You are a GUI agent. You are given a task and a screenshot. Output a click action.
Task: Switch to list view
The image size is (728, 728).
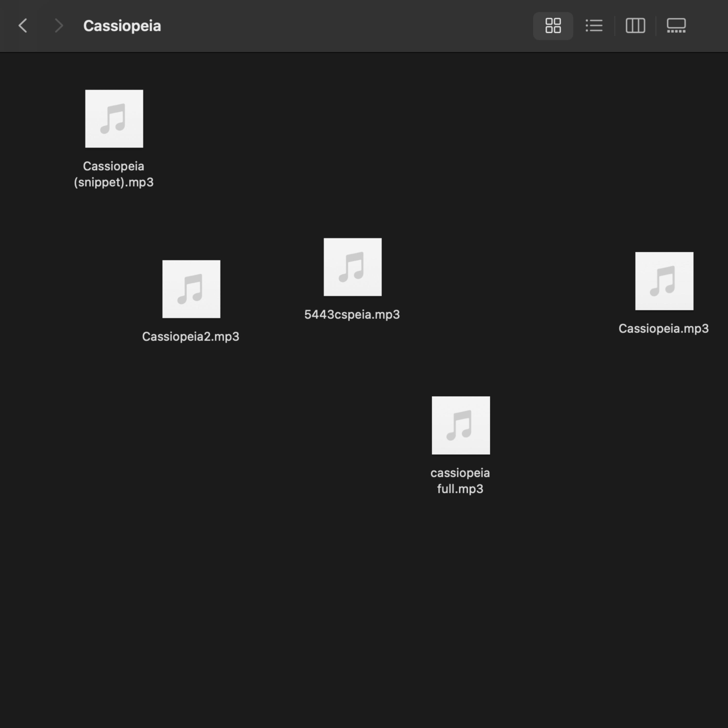click(x=594, y=26)
